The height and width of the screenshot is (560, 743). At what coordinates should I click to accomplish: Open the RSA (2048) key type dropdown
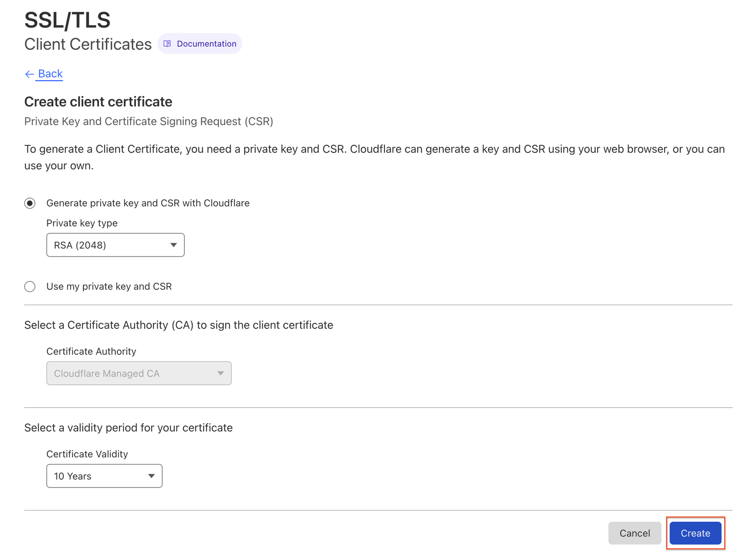(x=115, y=245)
